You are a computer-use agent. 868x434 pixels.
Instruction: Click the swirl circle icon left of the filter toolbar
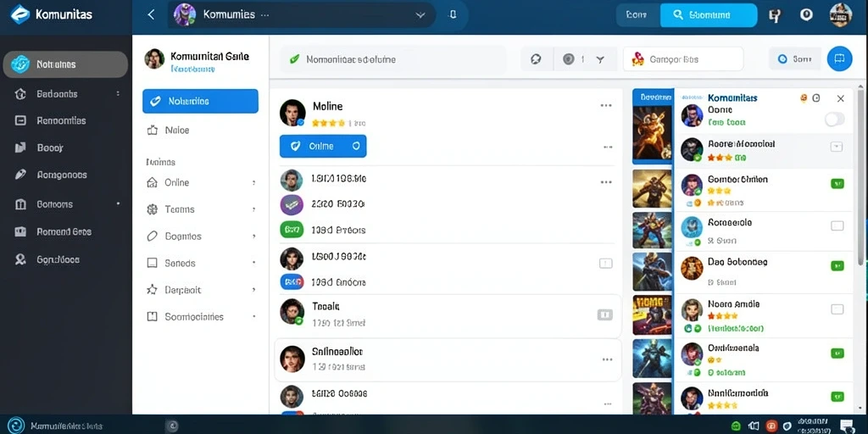(536, 59)
